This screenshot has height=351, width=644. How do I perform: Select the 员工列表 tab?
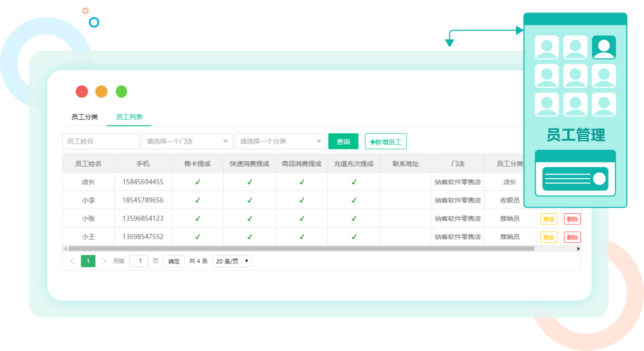129,117
